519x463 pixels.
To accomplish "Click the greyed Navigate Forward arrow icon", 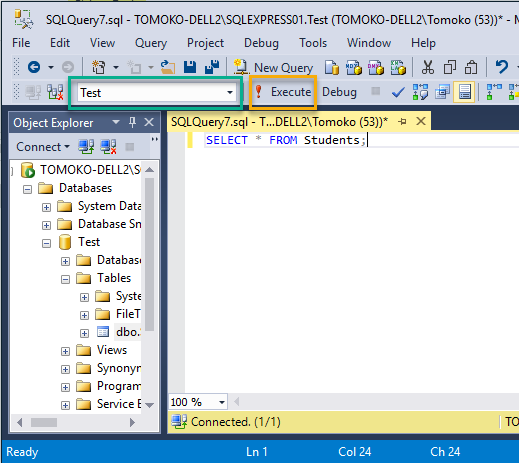I will point(68,67).
